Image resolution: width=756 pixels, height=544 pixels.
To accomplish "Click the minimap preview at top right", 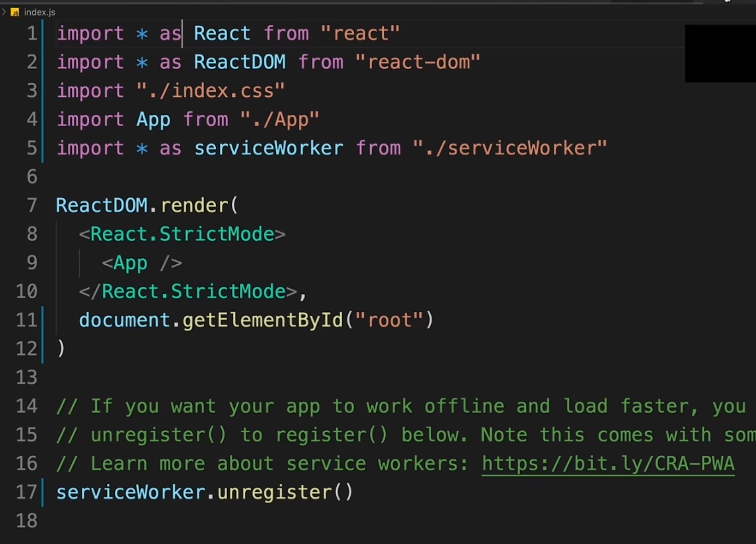I will point(720,54).
